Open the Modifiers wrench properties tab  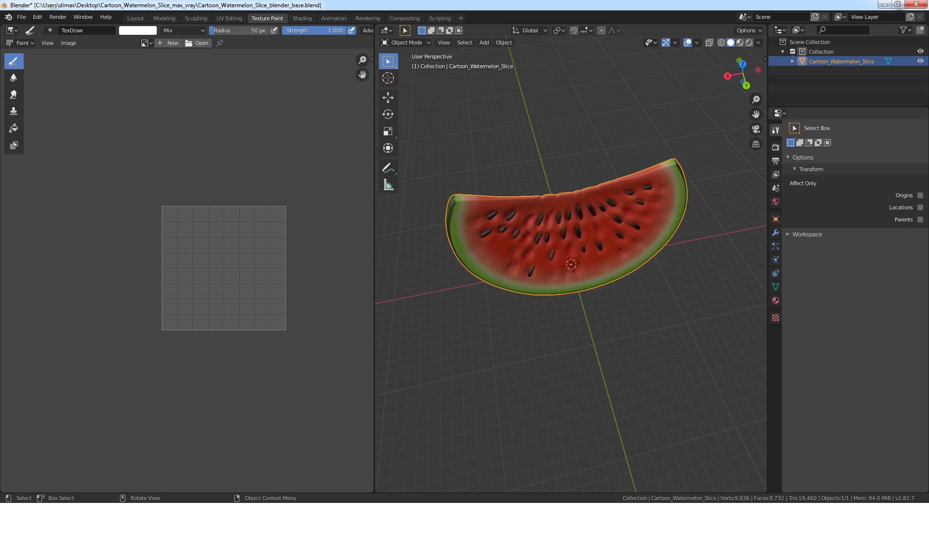776,233
